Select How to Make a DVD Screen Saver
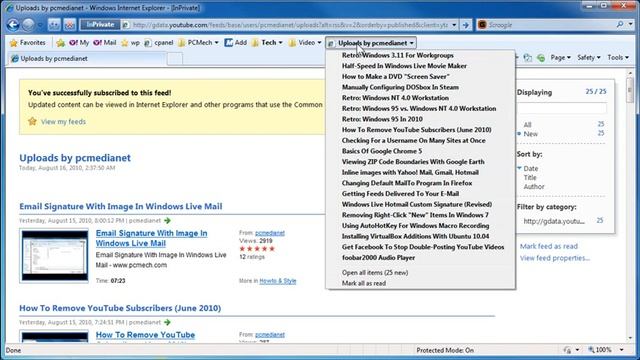Image resolution: width=640 pixels, height=360 pixels. pyautogui.click(x=420, y=76)
